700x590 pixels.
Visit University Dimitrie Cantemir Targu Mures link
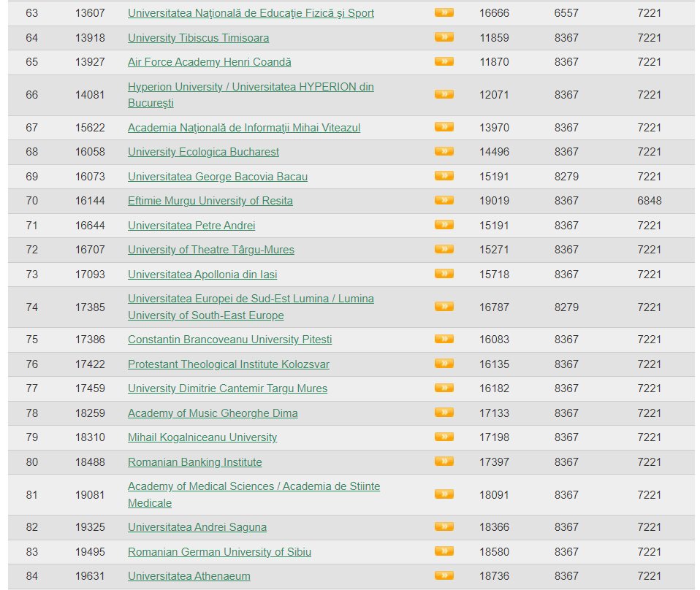click(x=228, y=388)
